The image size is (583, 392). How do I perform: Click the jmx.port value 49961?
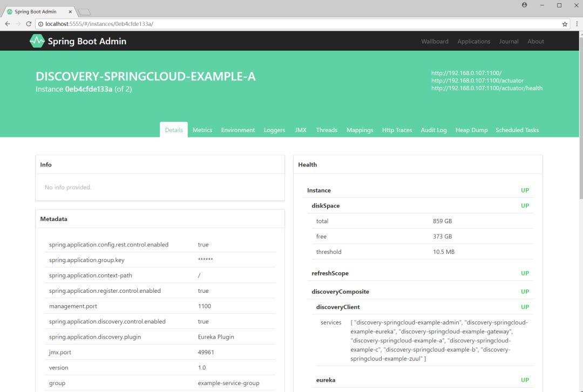206,352
